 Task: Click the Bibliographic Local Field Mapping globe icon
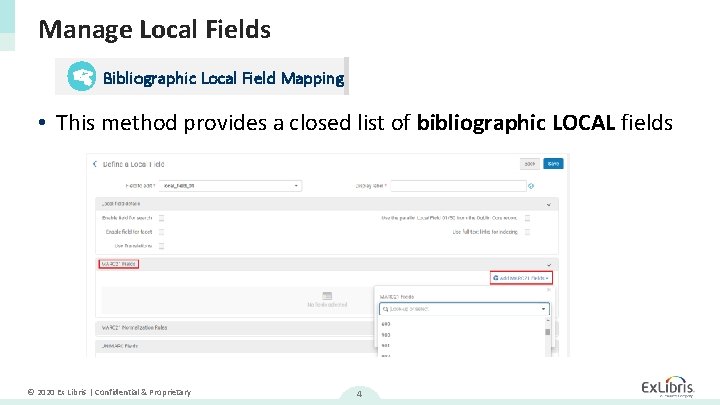coord(81,76)
